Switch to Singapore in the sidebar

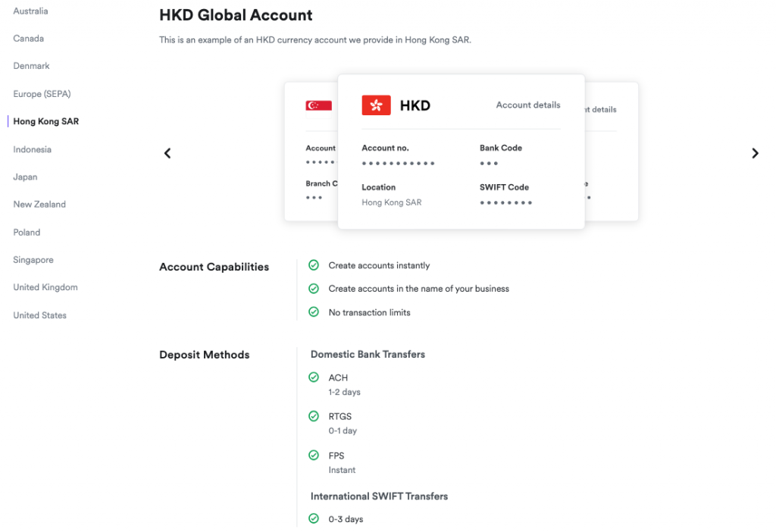33,260
